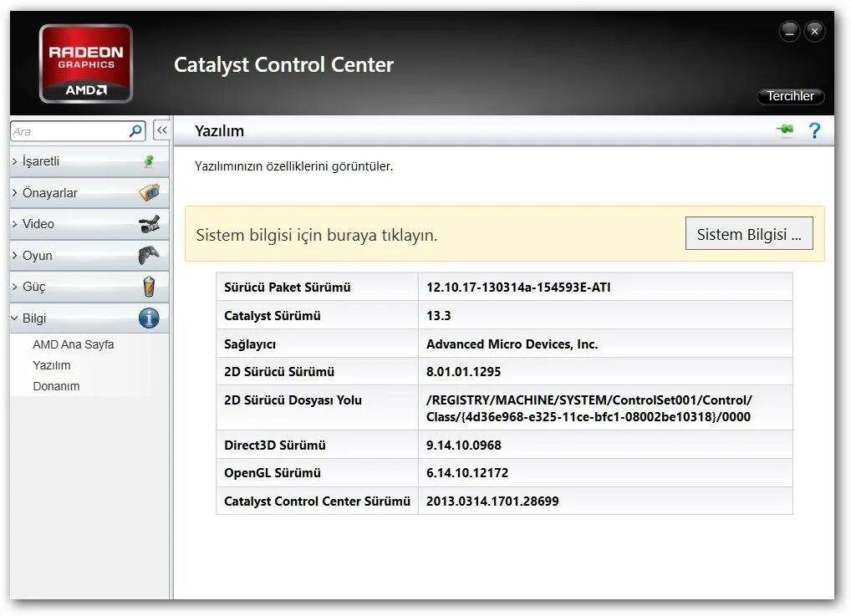The height and width of the screenshot is (616, 851).
Task: Click the value 12.10.17-130314a-154593E-ATI
Action: [x=518, y=288]
